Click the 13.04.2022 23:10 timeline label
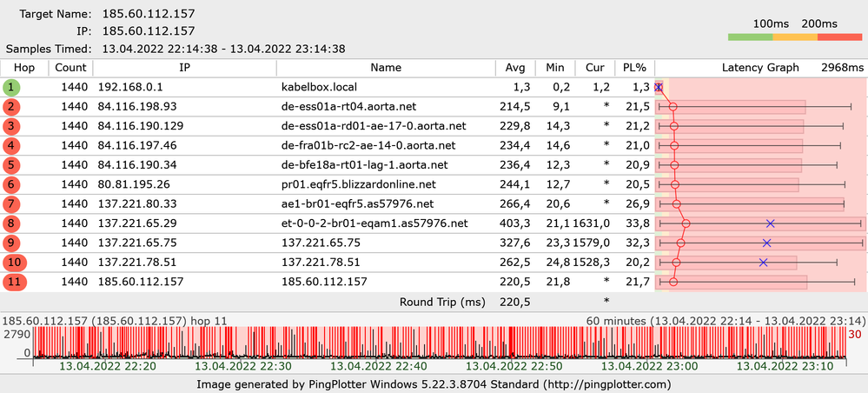The image size is (868, 393). coord(785,366)
